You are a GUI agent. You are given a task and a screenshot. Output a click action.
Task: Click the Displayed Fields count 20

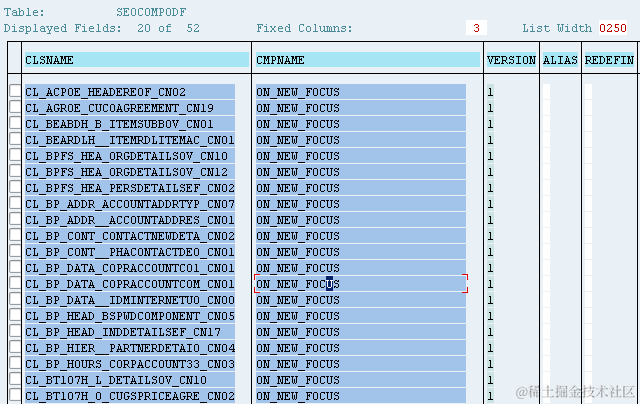pyautogui.click(x=144, y=28)
